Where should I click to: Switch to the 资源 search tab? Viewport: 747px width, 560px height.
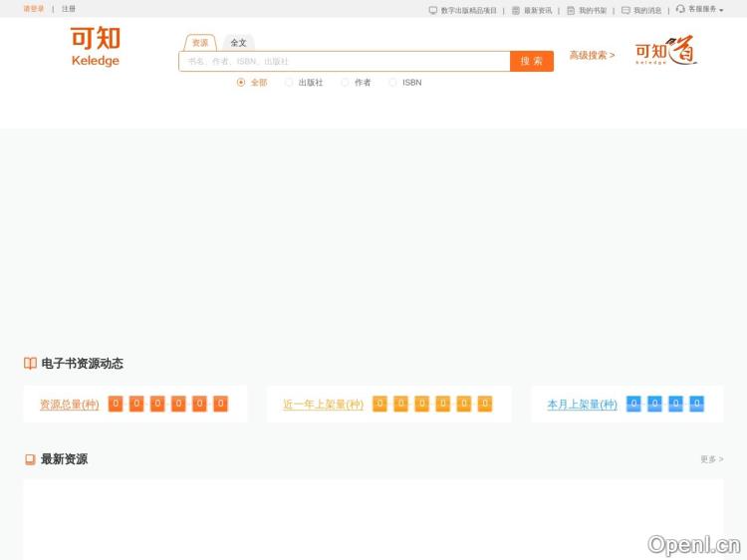200,43
